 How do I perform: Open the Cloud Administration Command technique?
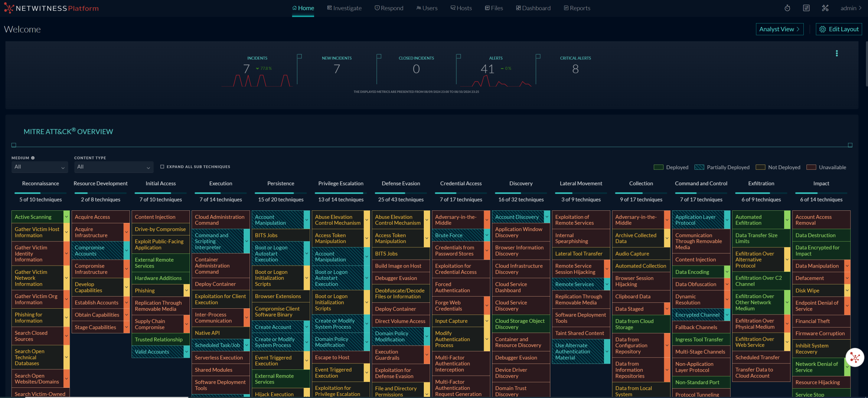point(221,220)
